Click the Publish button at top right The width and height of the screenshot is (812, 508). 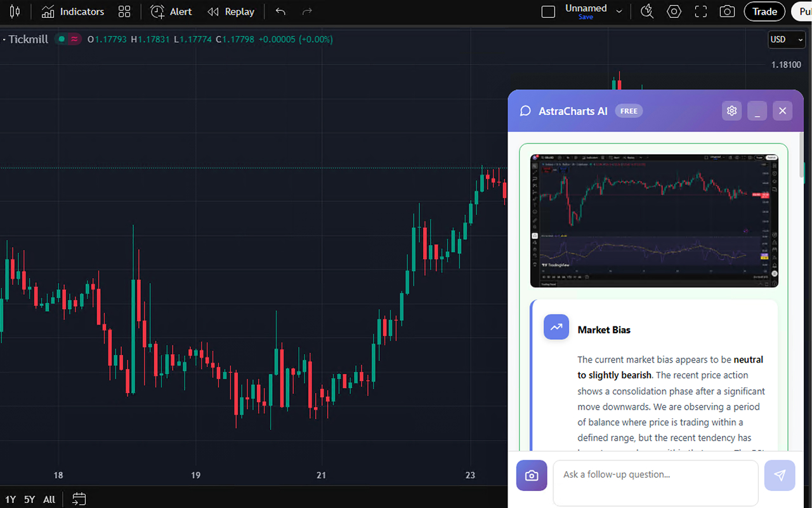tap(802, 11)
